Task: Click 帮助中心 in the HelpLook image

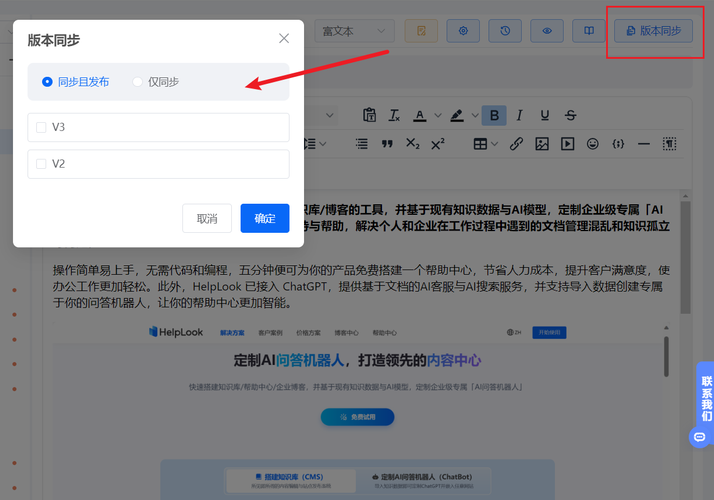Action: [x=384, y=333]
